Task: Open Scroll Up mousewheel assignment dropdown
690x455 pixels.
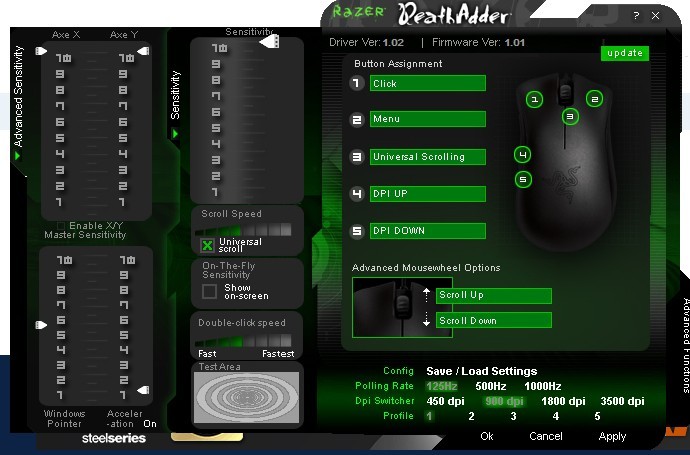Action: (x=494, y=295)
